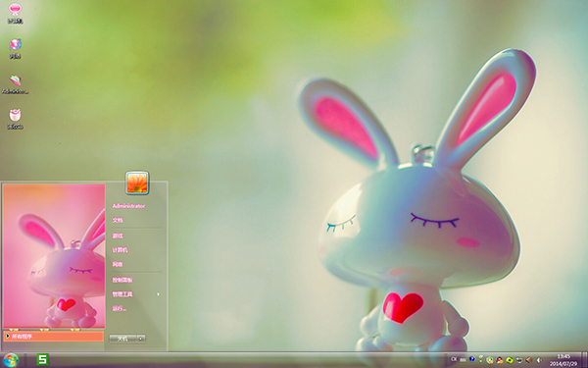Open 控制面板 (Control Panel) in the Start menu

(x=122, y=280)
